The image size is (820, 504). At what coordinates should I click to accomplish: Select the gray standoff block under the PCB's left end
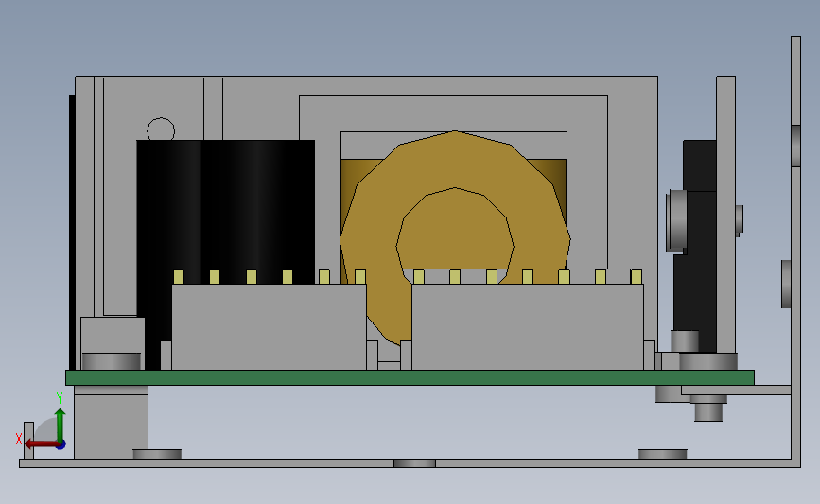pyautogui.click(x=111, y=422)
